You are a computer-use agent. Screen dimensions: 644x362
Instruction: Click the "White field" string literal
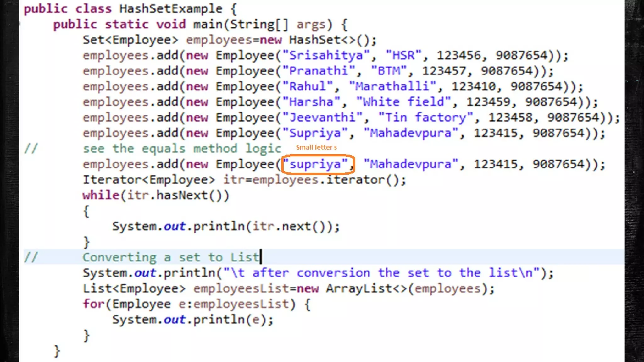tap(403, 102)
